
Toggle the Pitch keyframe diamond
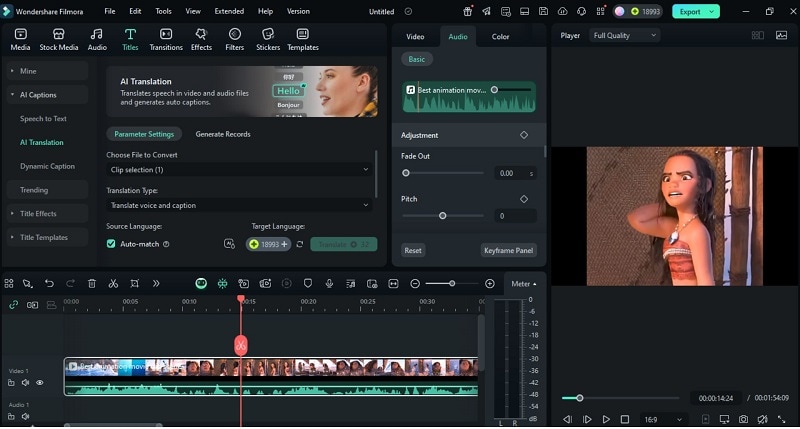tap(524, 199)
